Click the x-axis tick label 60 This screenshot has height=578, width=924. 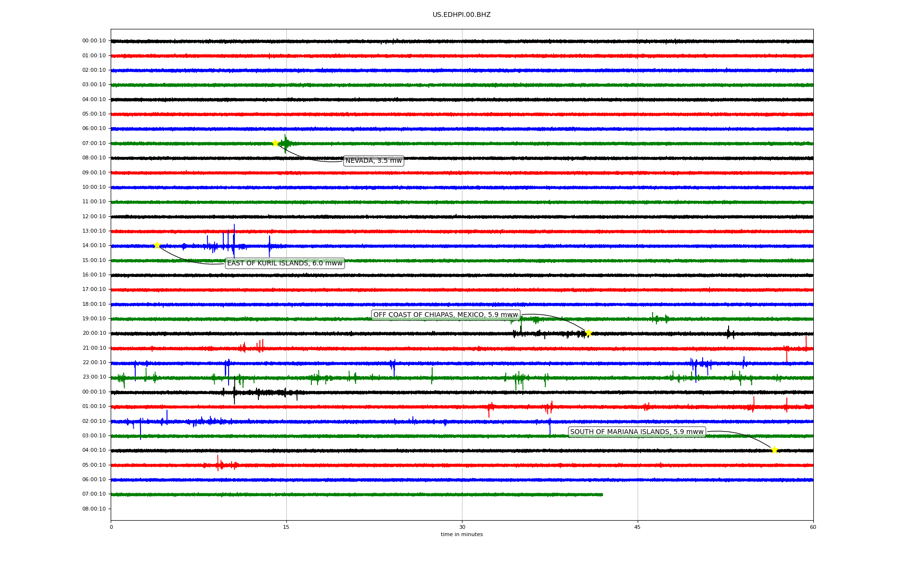[813, 527]
